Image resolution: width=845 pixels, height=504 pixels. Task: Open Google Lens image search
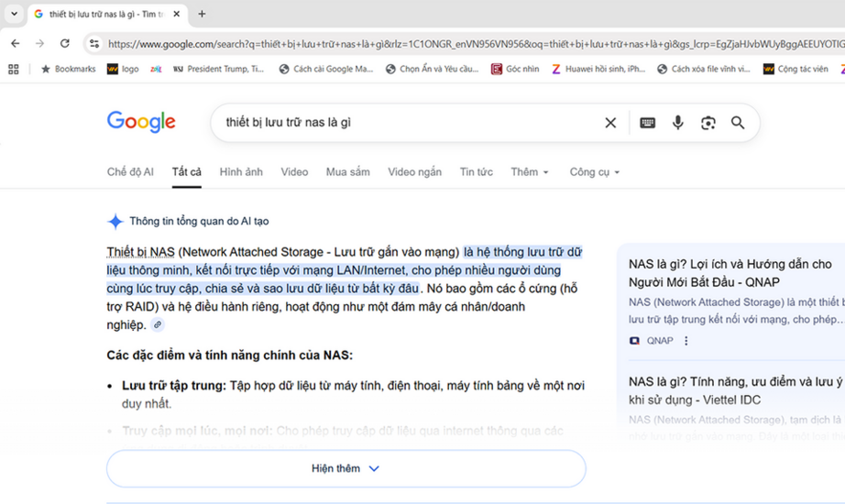pyautogui.click(x=708, y=123)
